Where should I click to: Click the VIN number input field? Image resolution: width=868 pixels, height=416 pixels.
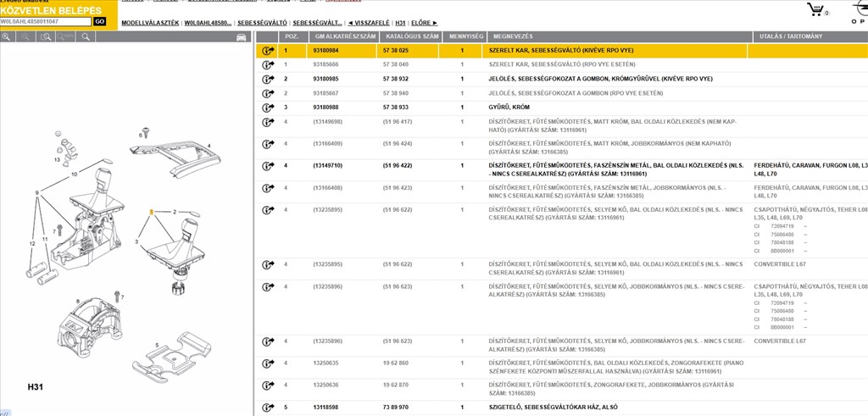(46, 21)
